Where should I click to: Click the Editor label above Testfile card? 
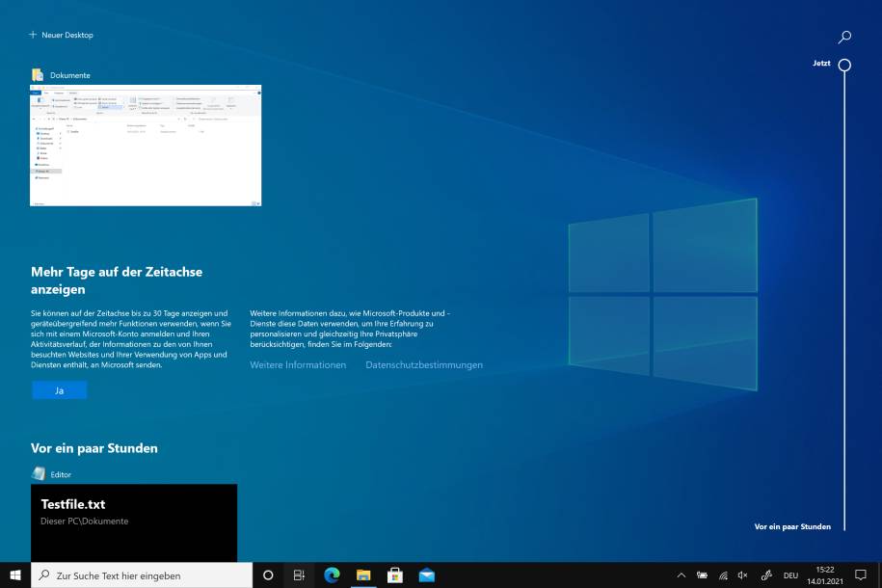point(61,474)
